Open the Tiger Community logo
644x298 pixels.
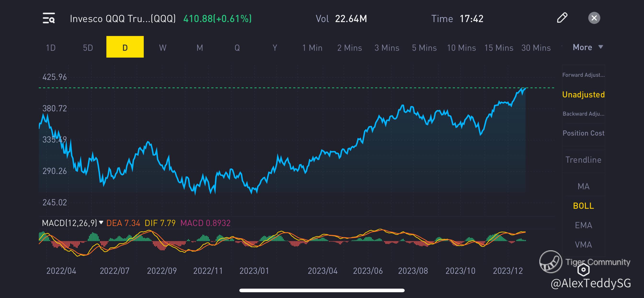click(x=550, y=262)
